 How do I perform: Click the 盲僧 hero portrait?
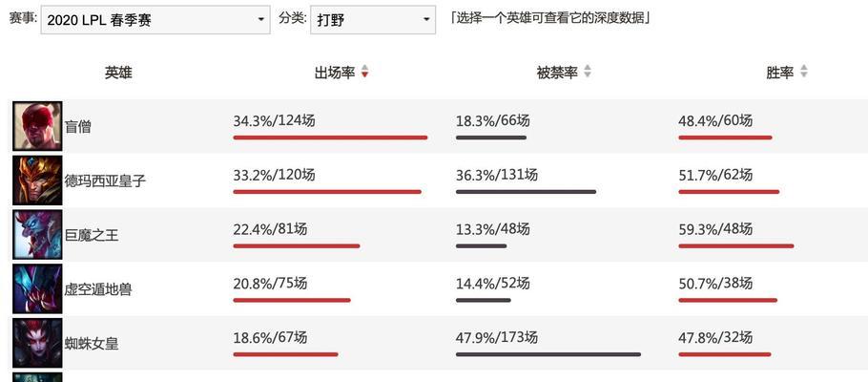(x=37, y=126)
